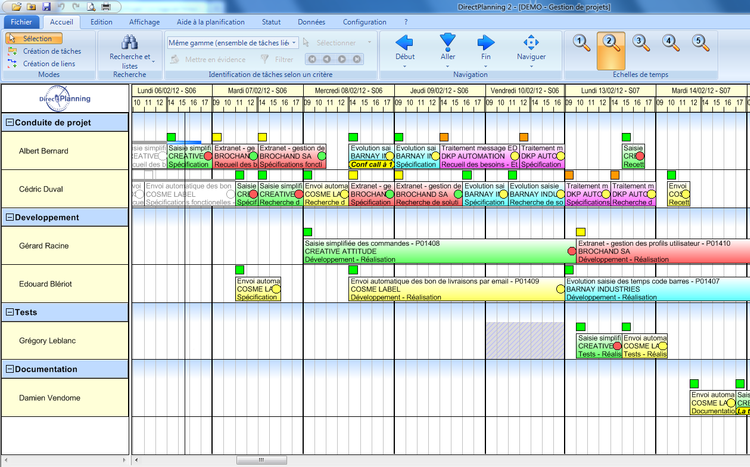Open the Aide à la planification tab
The height and width of the screenshot is (467, 750).
coord(210,22)
